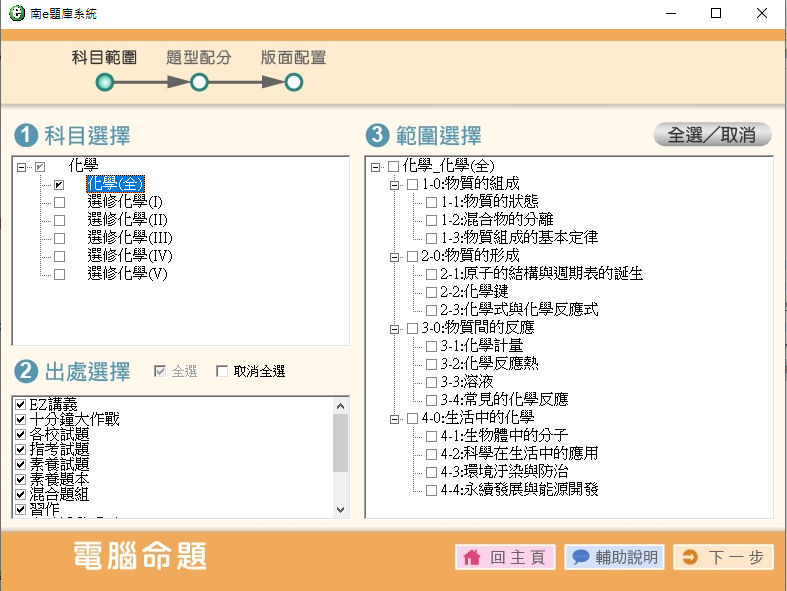Image resolution: width=787 pixels, height=591 pixels.
Task: Select 選修化學(III) in subject tree
Action: (130, 238)
